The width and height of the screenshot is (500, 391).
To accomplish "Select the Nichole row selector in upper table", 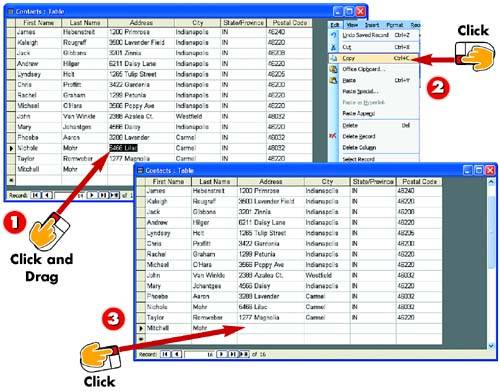I will click(x=11, y=148).
